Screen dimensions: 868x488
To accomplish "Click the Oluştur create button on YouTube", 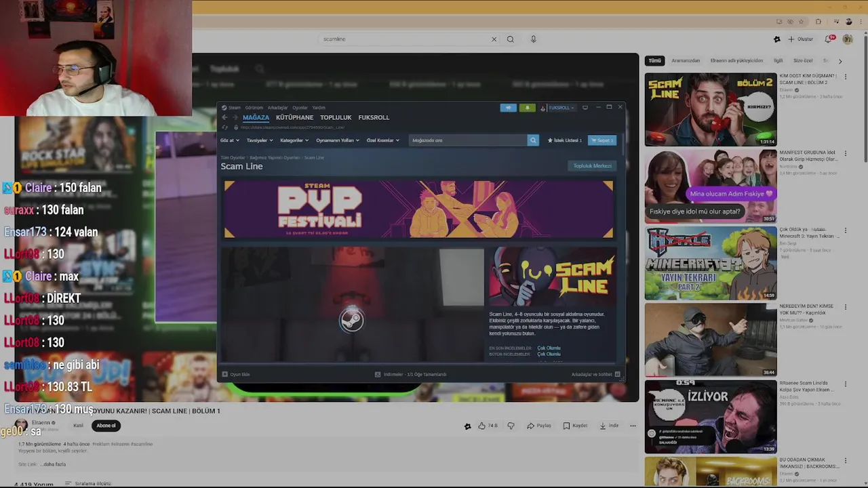I will 801,39.
